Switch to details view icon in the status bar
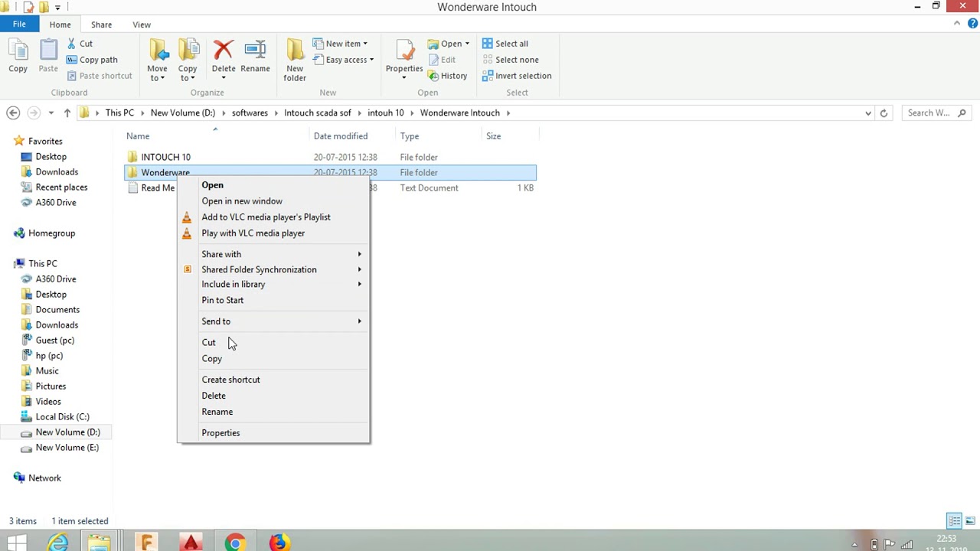This screenshot has height=551, width=980. coord(954,521)
